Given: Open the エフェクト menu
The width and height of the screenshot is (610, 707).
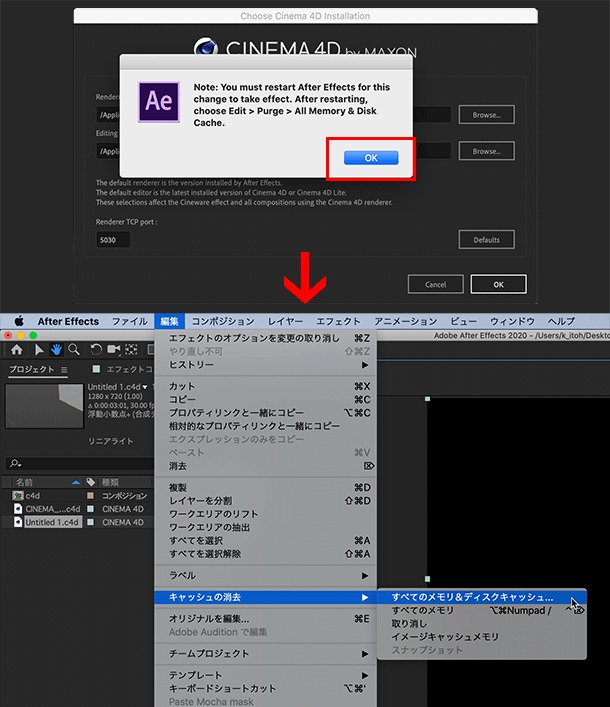Looking at the screenshot, I should (x=338, y=321).
